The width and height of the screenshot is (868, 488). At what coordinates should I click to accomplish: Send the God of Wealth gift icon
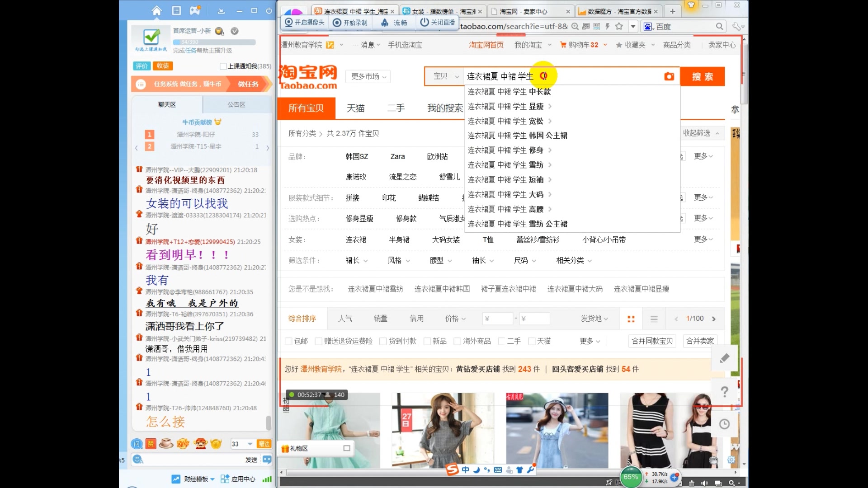200,444
